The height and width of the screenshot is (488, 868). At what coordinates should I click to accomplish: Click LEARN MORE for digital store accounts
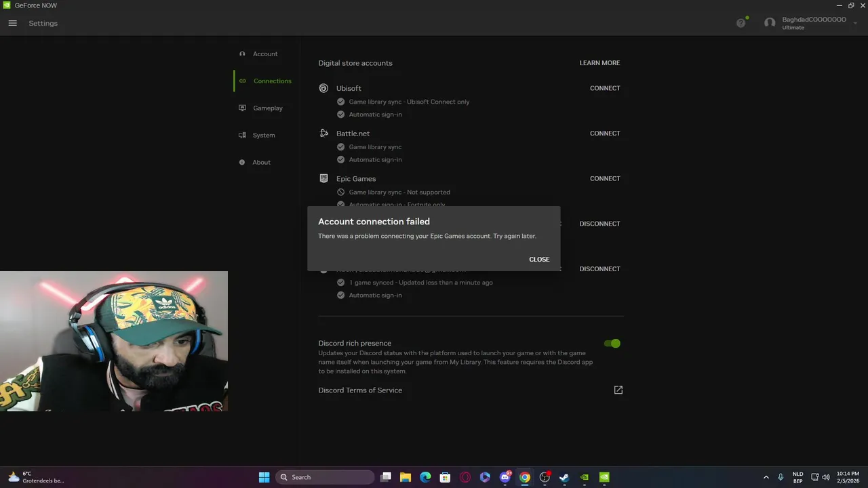(599, 63)
